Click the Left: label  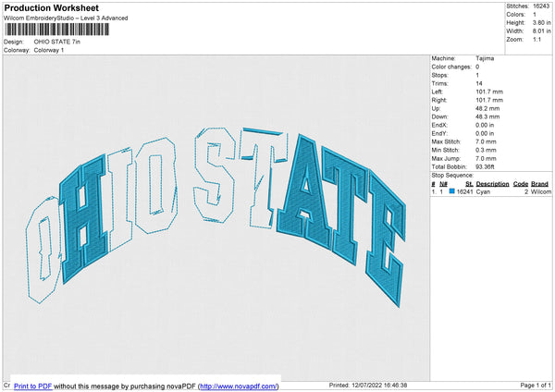(437, 92)
